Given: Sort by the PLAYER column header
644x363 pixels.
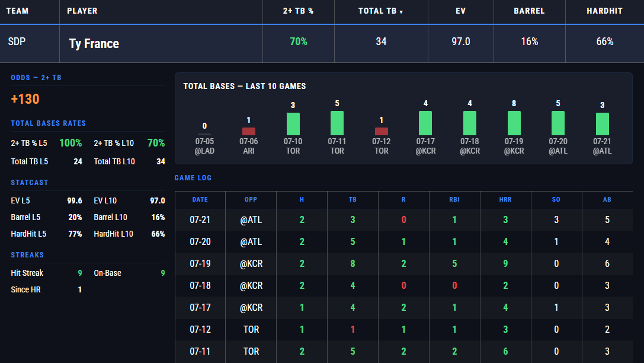Looking at the screenshot, I should (x=82, y=11).
